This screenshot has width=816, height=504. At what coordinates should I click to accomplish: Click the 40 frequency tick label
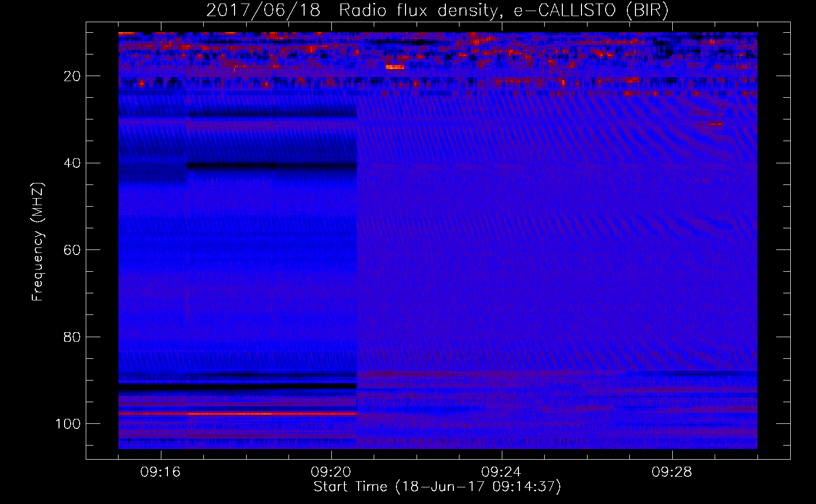coord(73,163)
